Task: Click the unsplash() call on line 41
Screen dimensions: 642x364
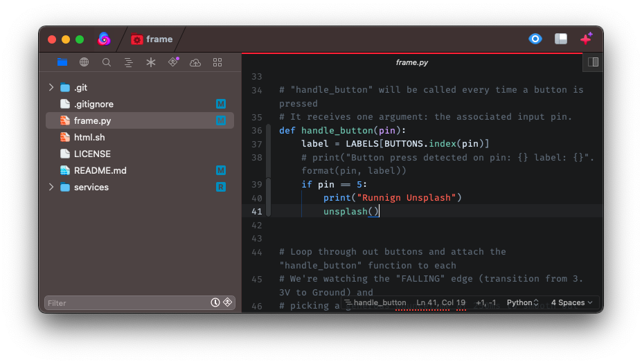Action: click(351, 212)
